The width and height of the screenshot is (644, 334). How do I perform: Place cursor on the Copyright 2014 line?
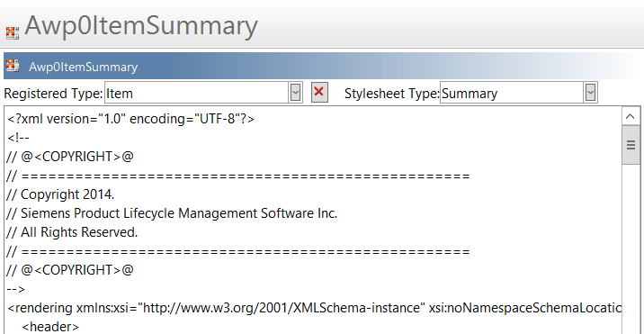(60, 194)
